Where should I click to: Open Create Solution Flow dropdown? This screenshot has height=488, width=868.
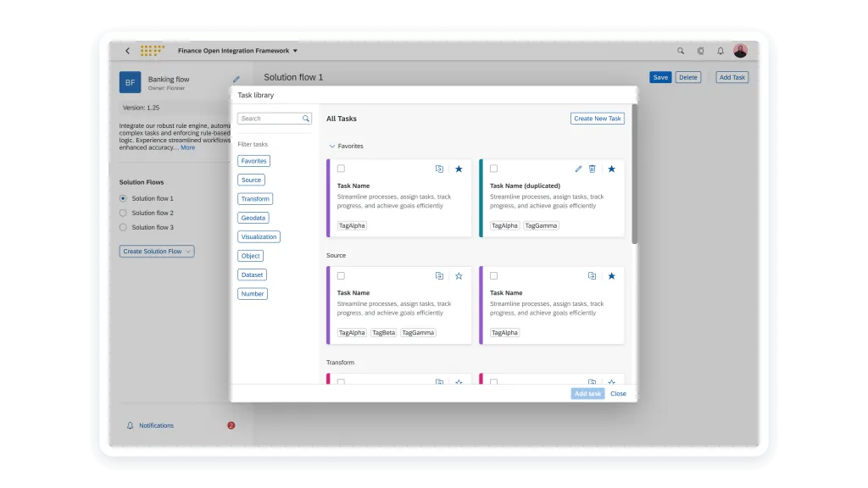click(157, 251)
